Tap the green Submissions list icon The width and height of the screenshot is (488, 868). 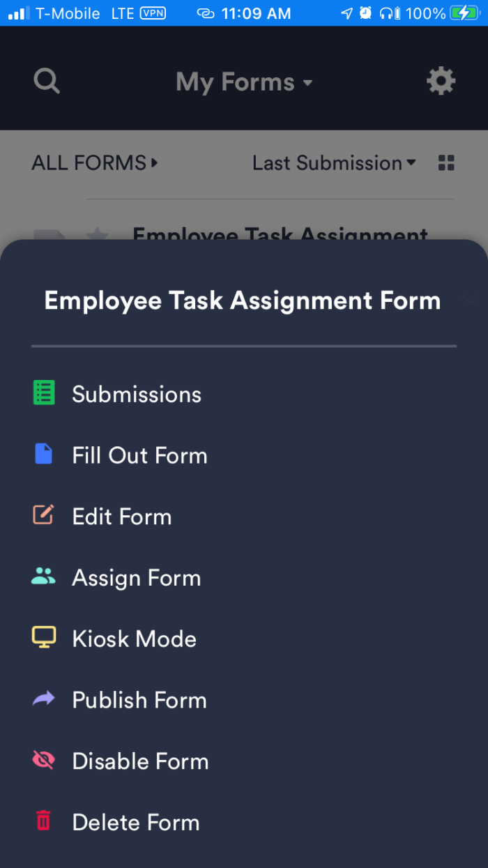(x=44, y=393)
